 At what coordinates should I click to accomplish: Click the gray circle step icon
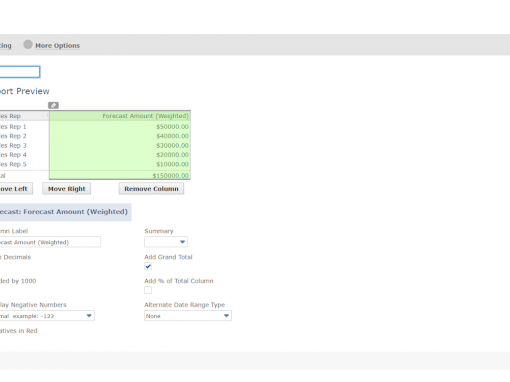[x=28, y=45]
